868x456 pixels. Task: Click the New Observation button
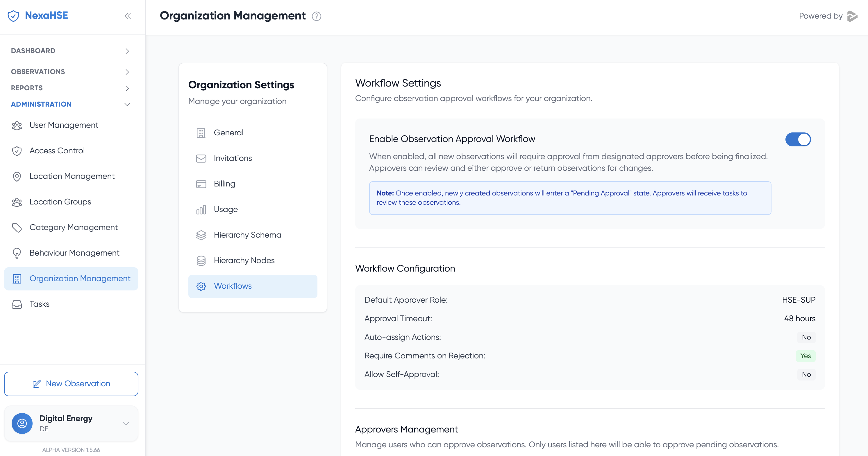point(71,384)
